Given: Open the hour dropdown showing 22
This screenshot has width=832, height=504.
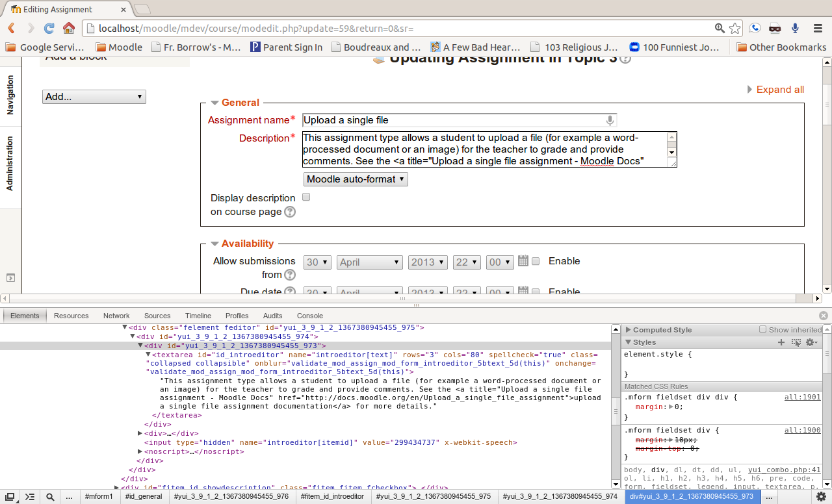Looking at the screenshot, I should 467,262.
